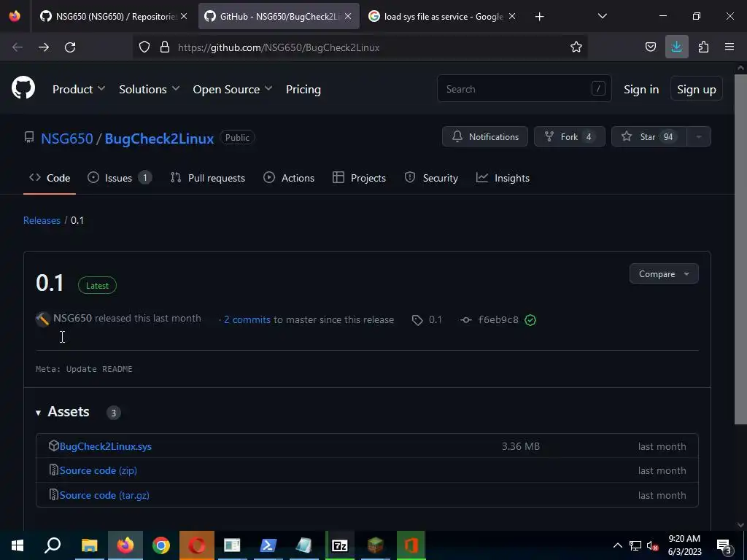Image resolution: width=747 pixels, height=560 pixels.
Task: Open BugCheck2Linux repository link
Action: click(x=159, y=138)
